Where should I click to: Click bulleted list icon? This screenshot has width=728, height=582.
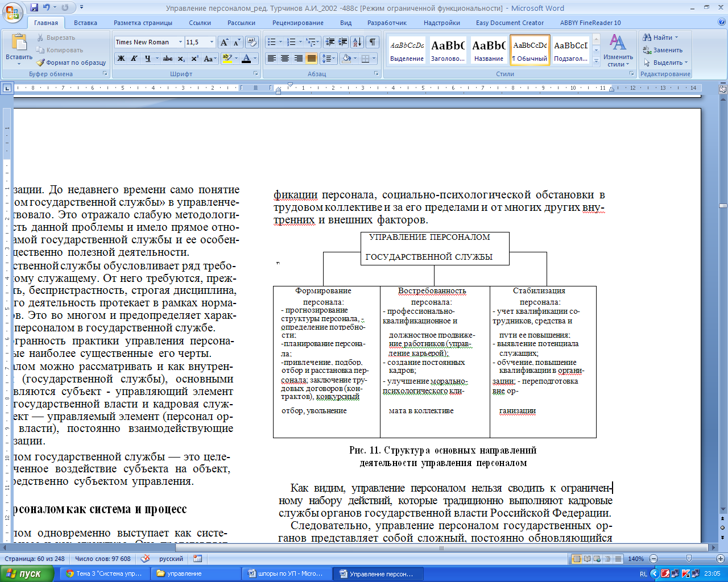pos(272,42)
